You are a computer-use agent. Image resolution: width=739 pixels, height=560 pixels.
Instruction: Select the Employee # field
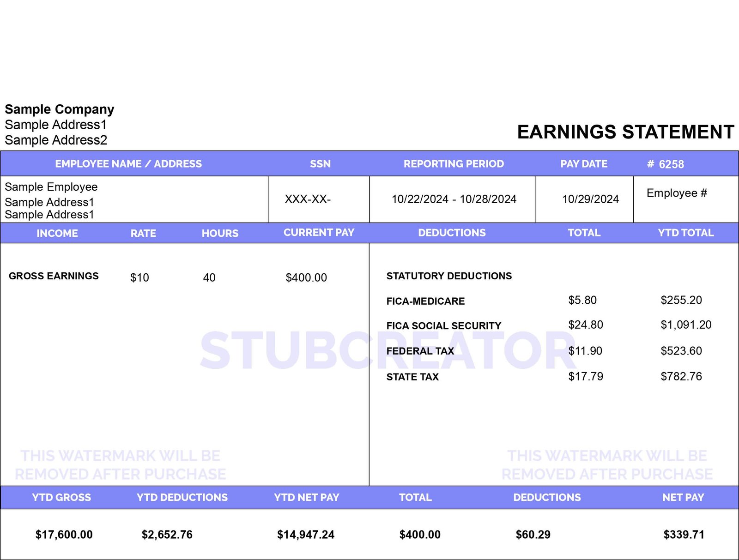coord(676,193)
